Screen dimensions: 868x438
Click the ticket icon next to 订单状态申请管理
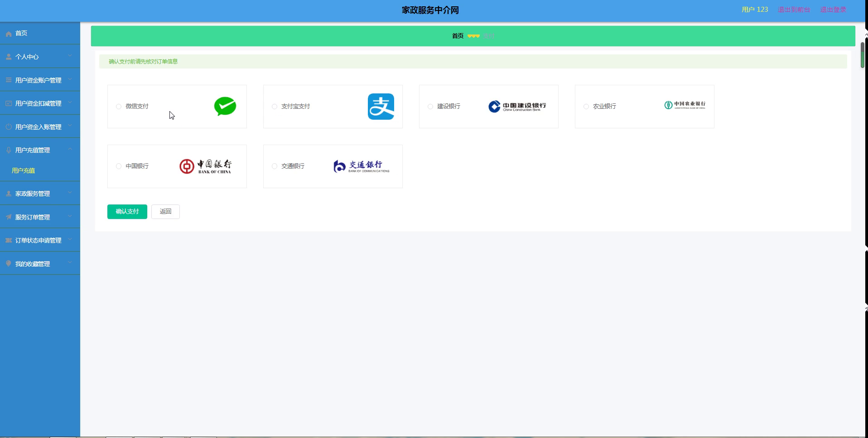point(9,240)
